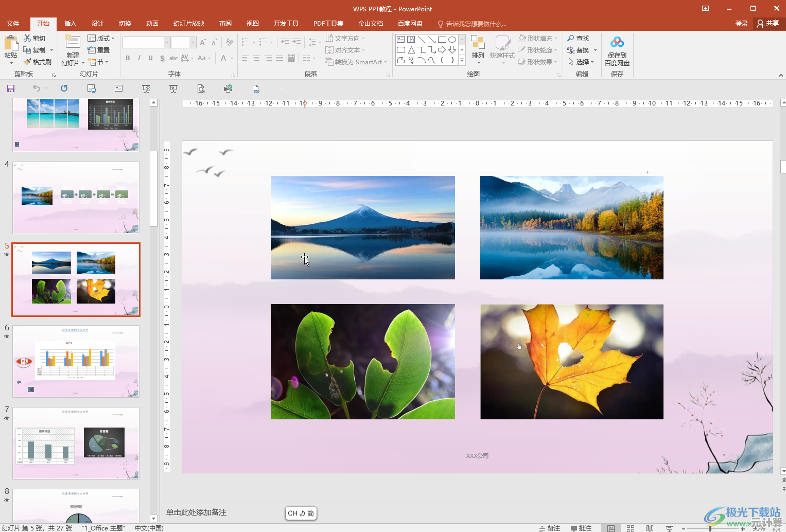Open the font size dropdown arrow
The width and height of the screenshot is (786, 532).
pyautogui.click(x=194, y=43)
